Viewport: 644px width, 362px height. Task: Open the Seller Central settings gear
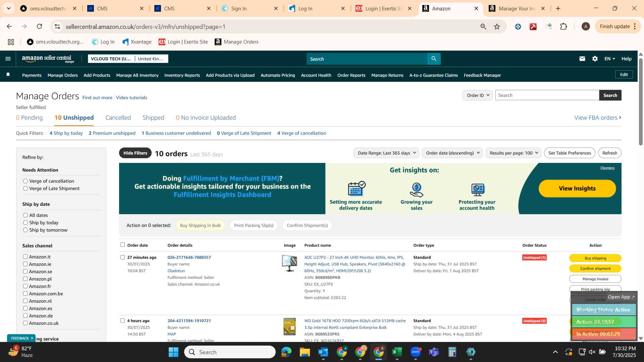(x=595, y=59)
